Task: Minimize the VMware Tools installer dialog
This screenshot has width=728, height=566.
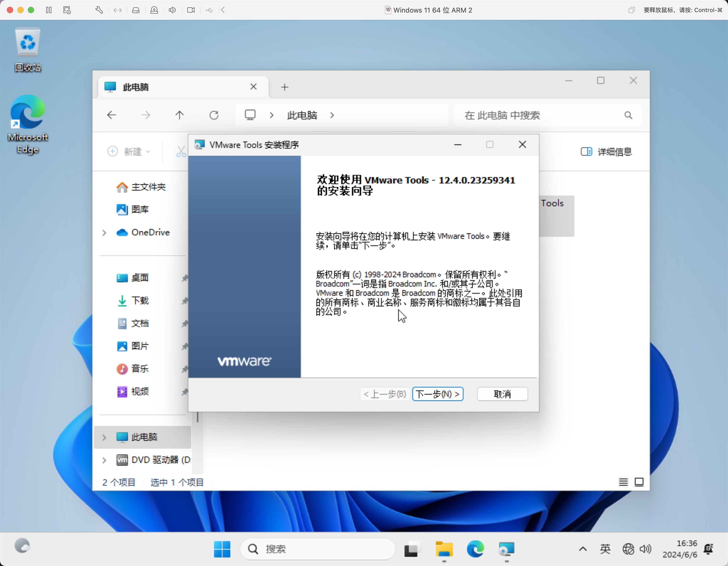Action: tap(458, 145)
